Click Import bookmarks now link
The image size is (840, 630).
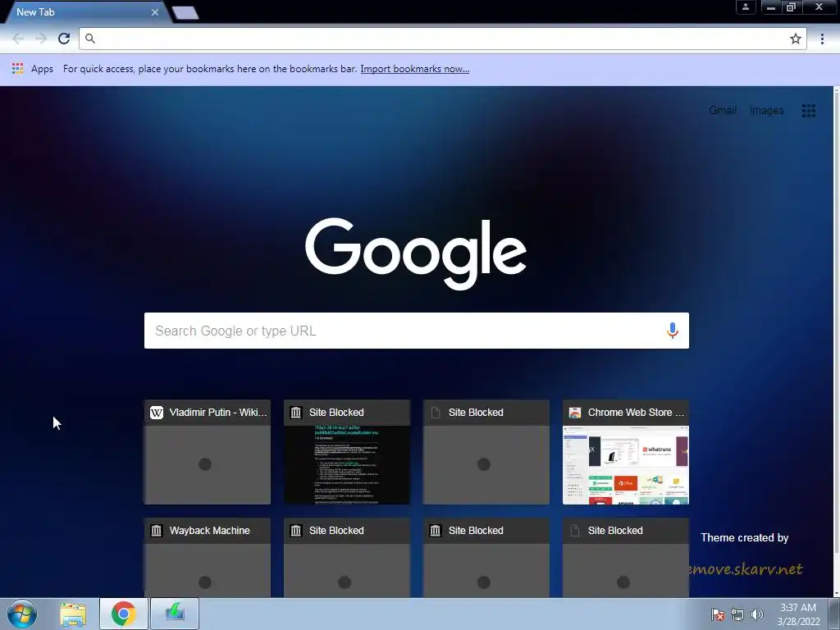pos(414,69)
